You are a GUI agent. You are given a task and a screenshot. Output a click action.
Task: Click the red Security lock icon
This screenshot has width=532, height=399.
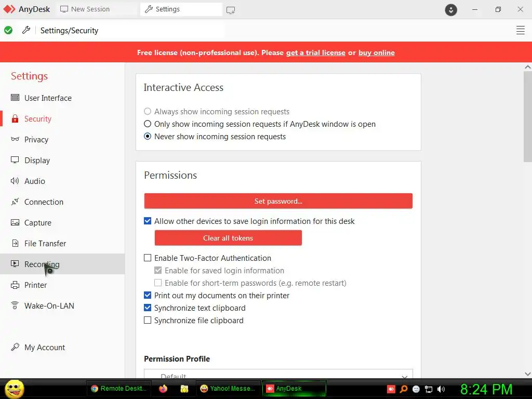pos(15,118)
